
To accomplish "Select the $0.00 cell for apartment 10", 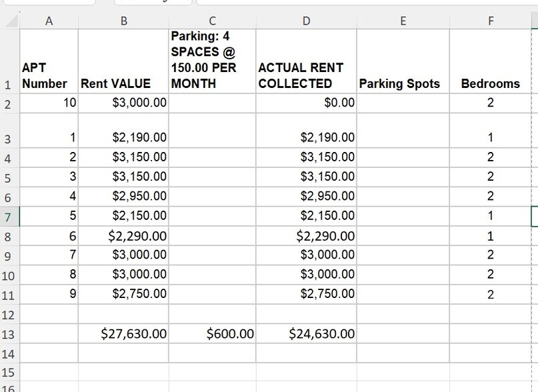I will 307,102.
